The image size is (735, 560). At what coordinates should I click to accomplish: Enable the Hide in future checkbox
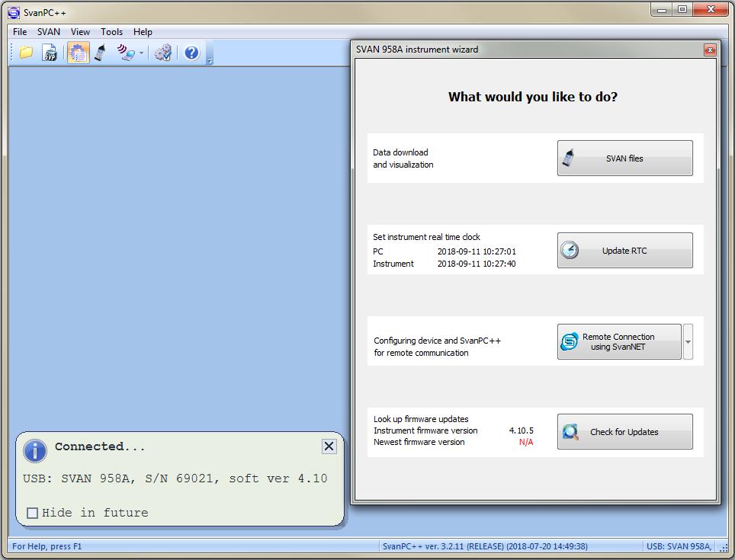click(x=32, y=514)
